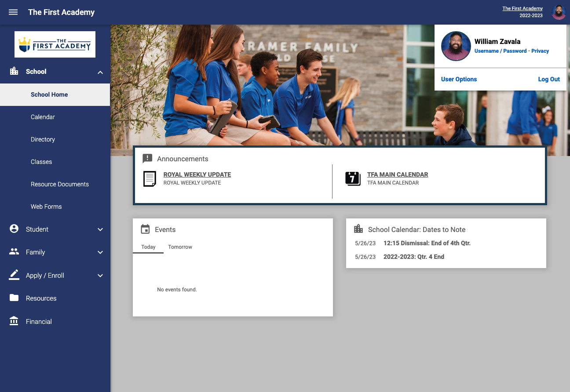Click the Family people icon
This screenshot has height=392, width=570.
tap(14, 252)
